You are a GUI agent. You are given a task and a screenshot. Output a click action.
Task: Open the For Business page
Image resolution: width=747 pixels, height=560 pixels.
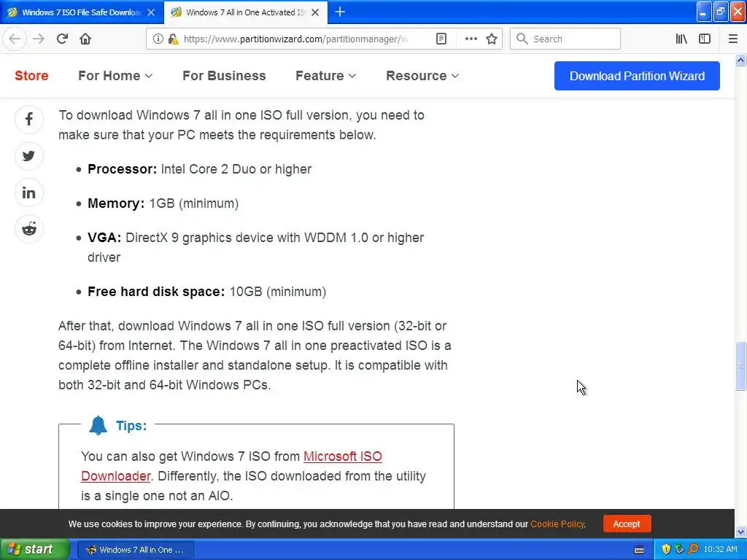224,76
